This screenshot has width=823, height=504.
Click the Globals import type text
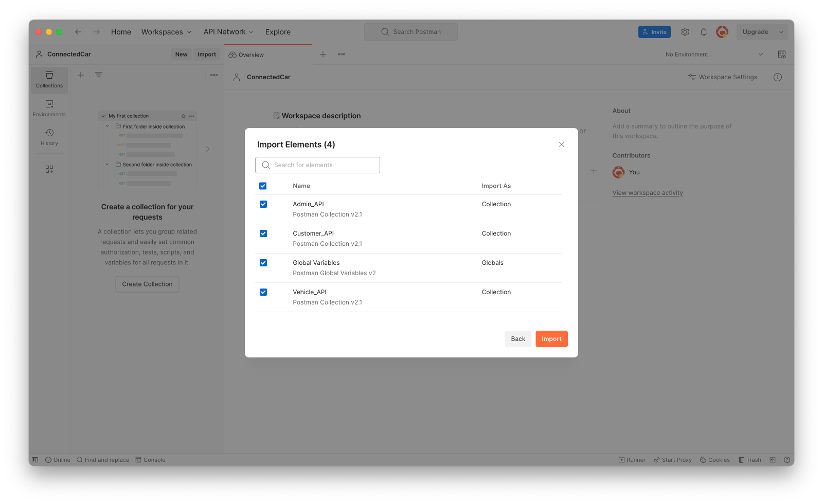click(492, 263)
